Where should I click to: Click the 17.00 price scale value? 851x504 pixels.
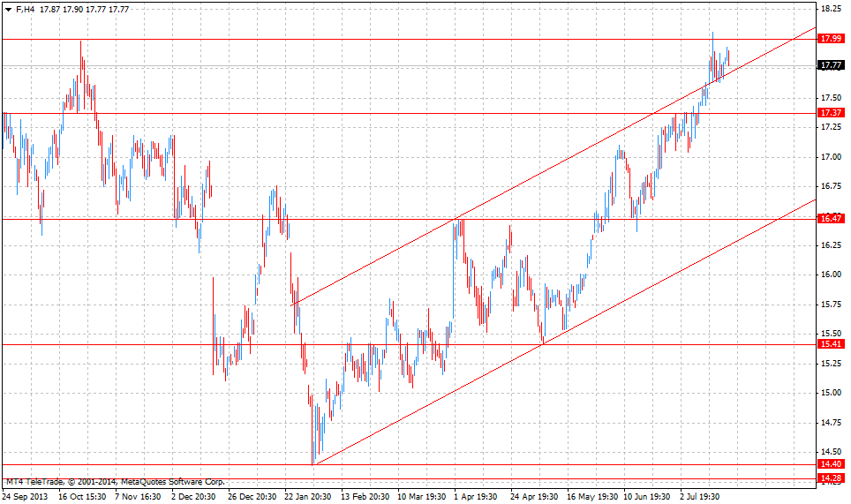831,157
